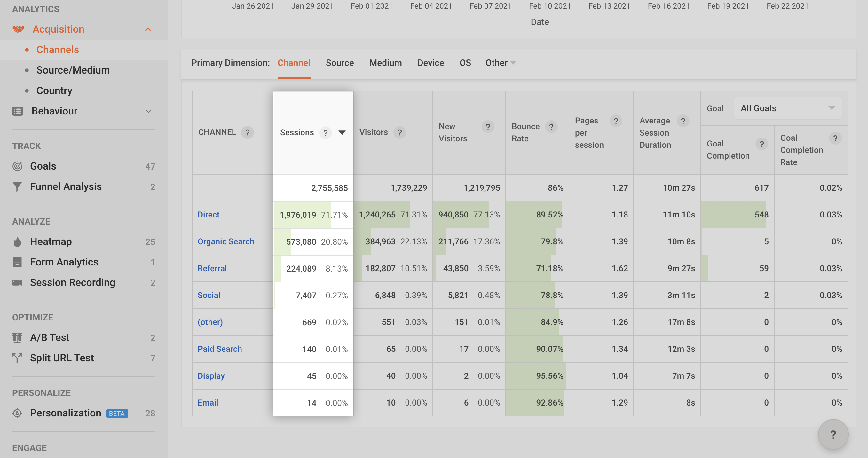This screenshot has height=458, width=868.
Task: Click the Session Recording camera icon
Action: pos(17,283)
